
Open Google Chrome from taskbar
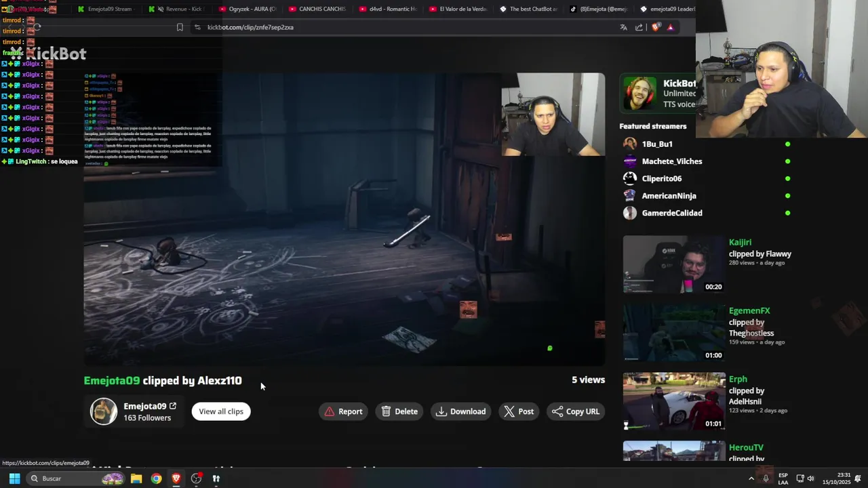157,479
